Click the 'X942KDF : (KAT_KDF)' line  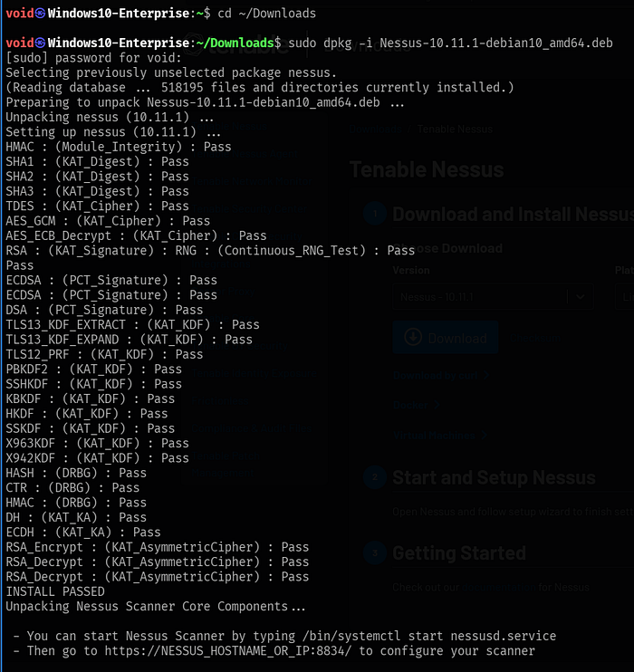coord(97,458)
